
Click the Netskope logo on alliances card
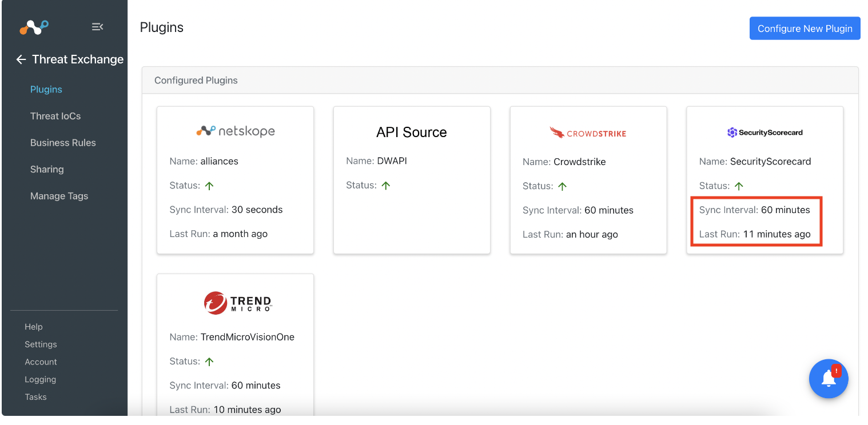coord(236,131)
